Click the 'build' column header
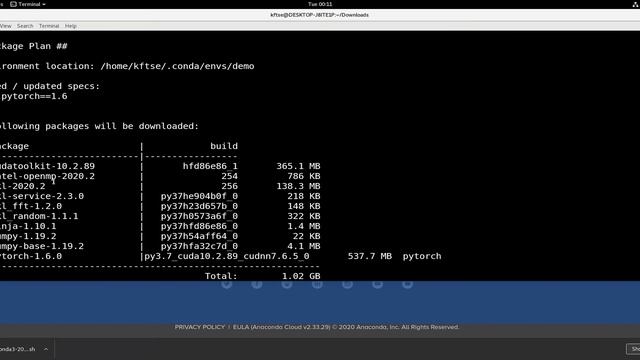Viewport: 640px width, 360px height. pos(224,146)
